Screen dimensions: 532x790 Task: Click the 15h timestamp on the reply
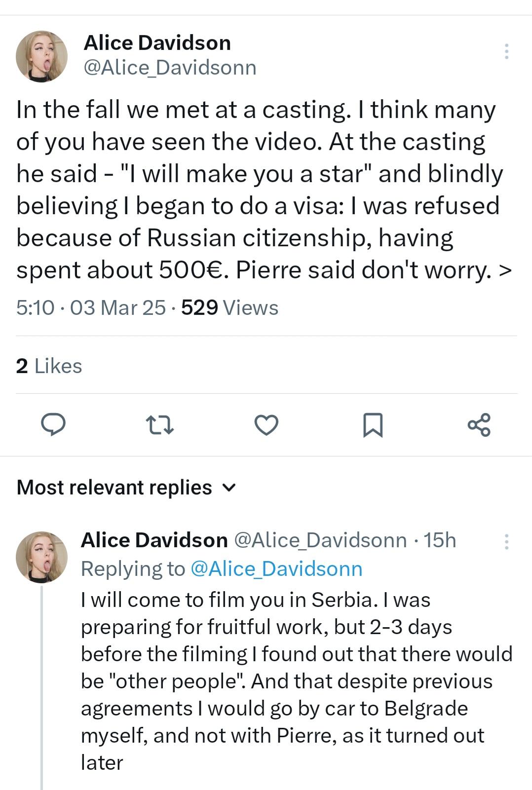point(440,540)
